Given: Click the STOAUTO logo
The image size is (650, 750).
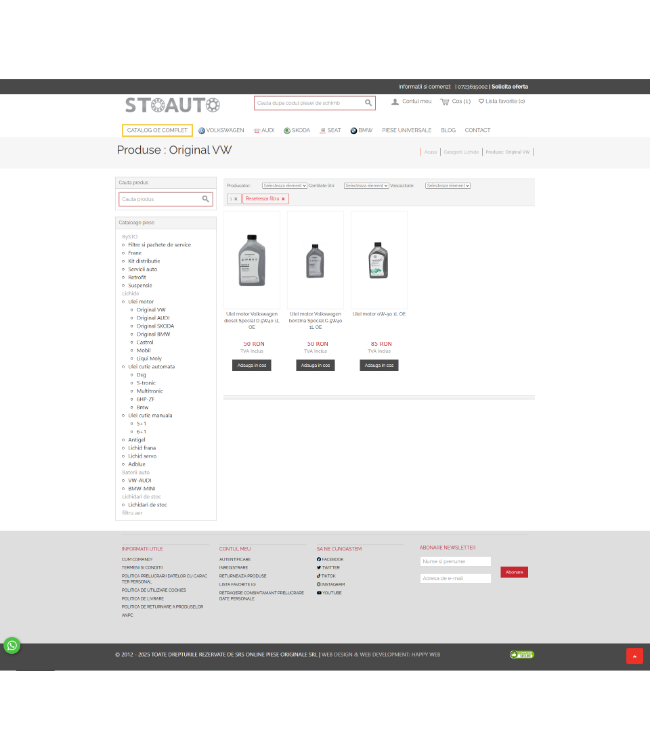Looking at the screenshot, I should [173, 105].
